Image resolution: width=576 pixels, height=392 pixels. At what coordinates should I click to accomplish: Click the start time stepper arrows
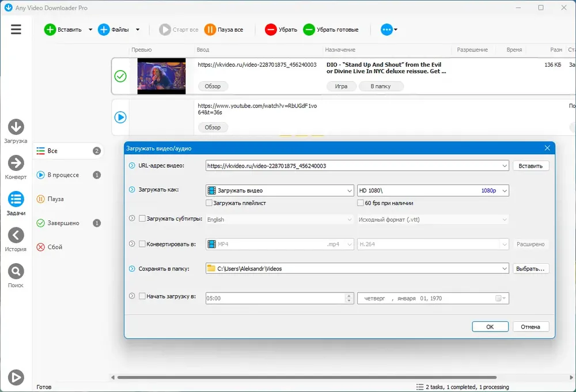(348, 298)
